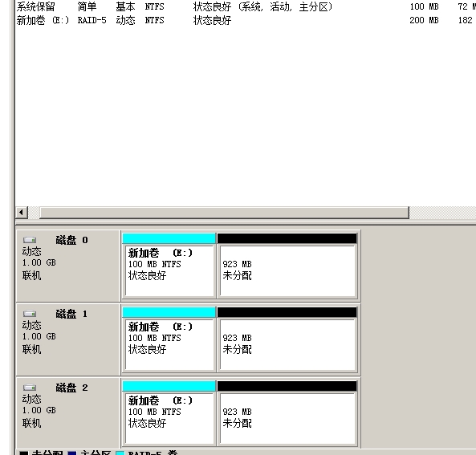This screenshot has height=455, width=476.
Task: Select 923 MB unallocated space on 磁盘 0
Action: click(287, 266)
